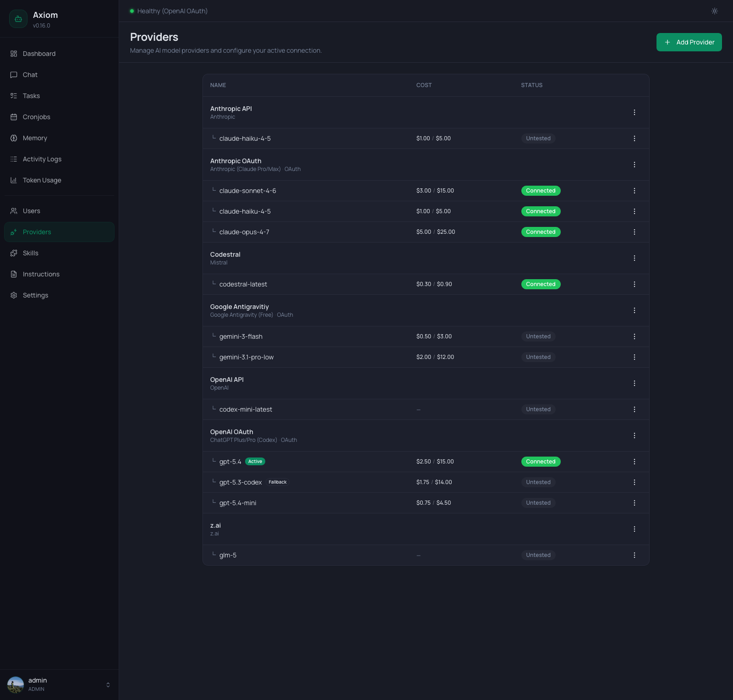Click the admin avatar thumbnail

[16, 684]
